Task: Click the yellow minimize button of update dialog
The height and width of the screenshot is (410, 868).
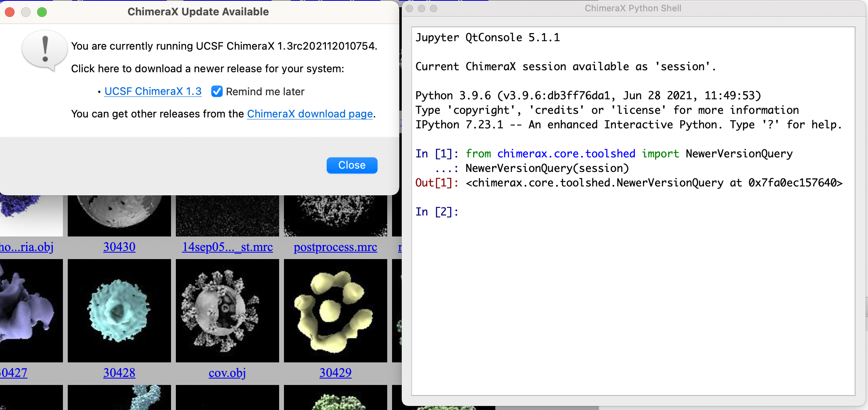Action: click(x=26, y=12)
